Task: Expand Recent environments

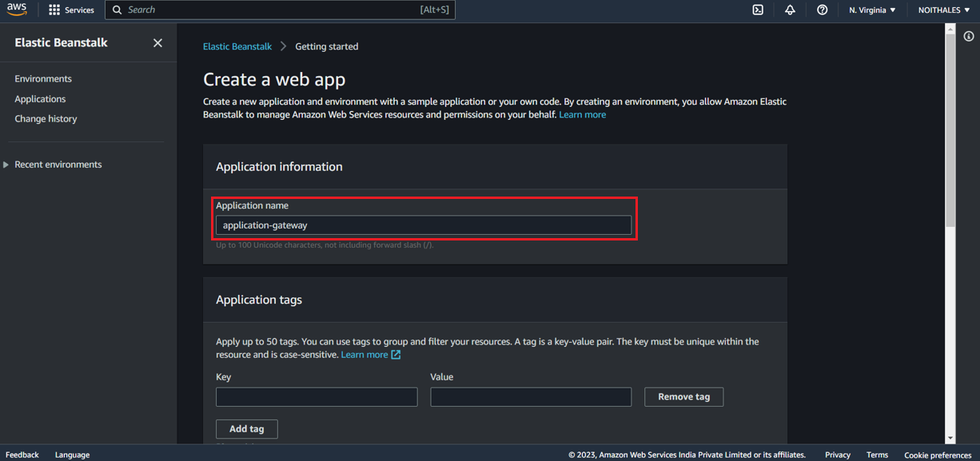Action: click(58, 164)
